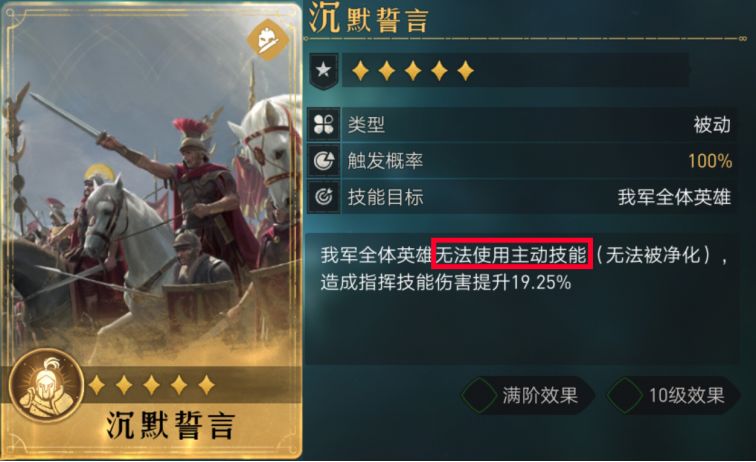Toggle the 10级效果 diamond checkbox
Image resolution: width=756 pixels, height=462 pixels.
point(625,395)
